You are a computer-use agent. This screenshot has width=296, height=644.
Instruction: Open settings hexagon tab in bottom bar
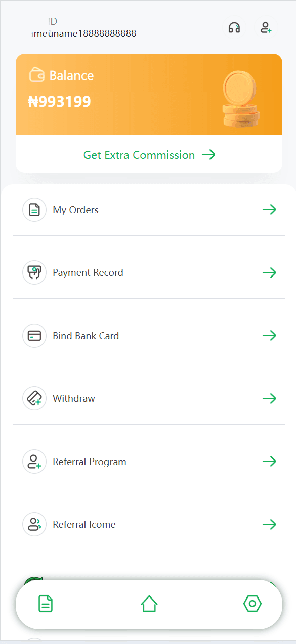[252, 604]
